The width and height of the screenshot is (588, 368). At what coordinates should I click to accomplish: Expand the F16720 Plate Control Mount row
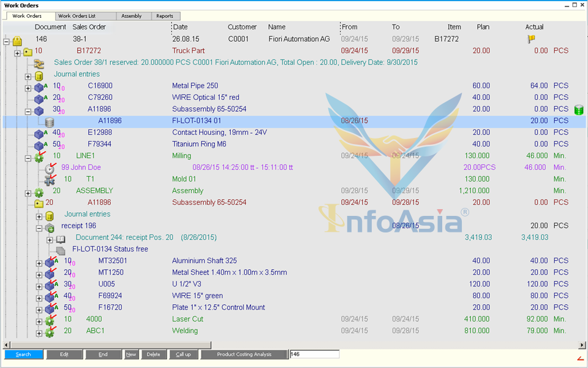pos(39,310)
